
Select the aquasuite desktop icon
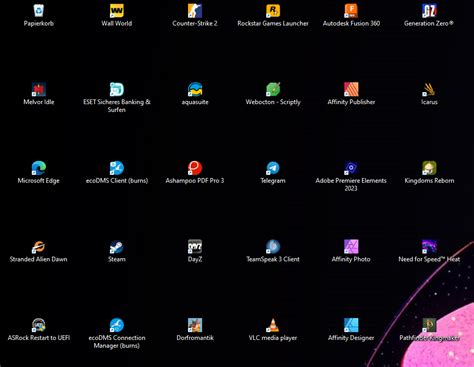pyautogui.click(x=195, y=89)
